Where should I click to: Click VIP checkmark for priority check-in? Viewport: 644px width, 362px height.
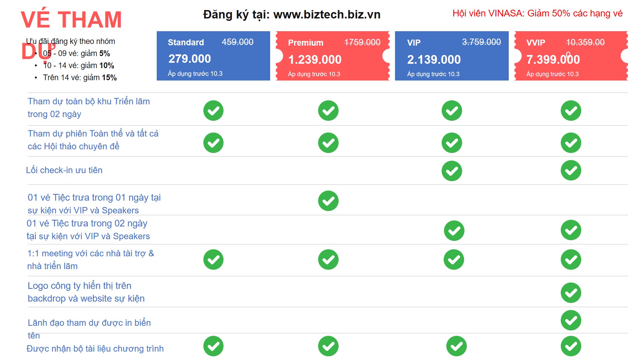click(452, 171)
